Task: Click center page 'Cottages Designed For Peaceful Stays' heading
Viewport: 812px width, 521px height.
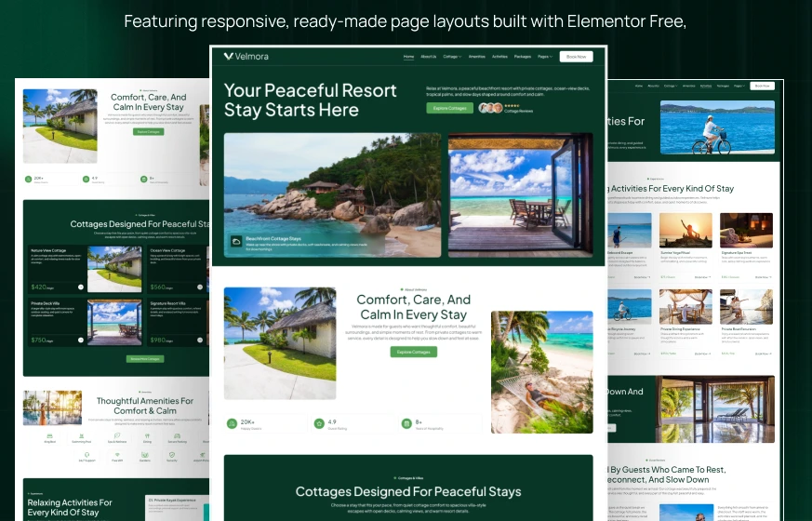Action: pos(408,491)
